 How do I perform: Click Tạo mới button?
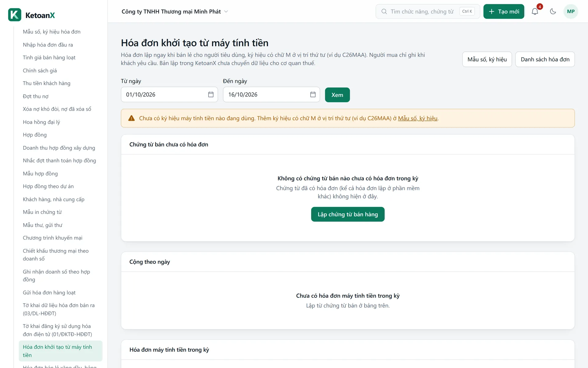[504, 12]
